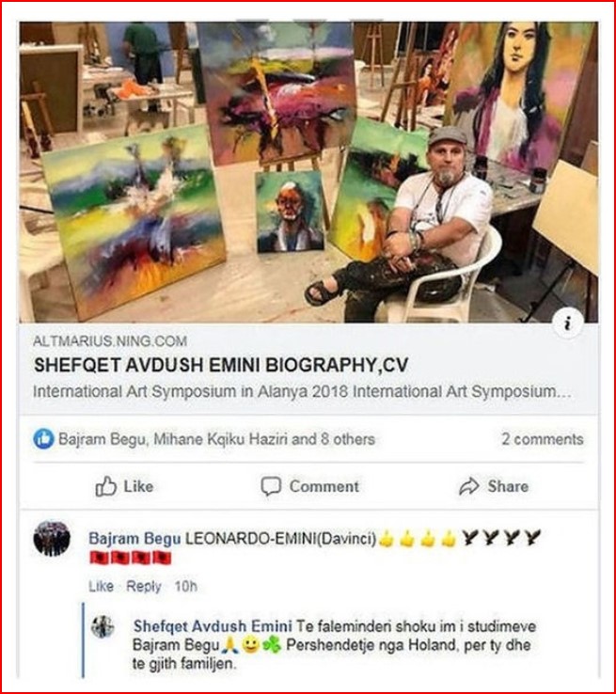Open the blue like reaction icon
Viewport: 616px width, 694px height.
coord(43,439)
